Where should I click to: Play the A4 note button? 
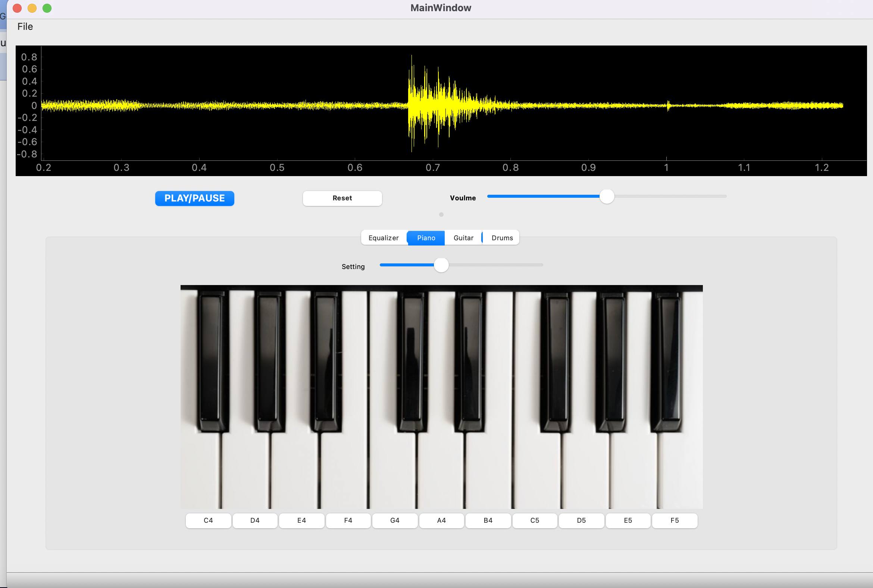point(441,520)
